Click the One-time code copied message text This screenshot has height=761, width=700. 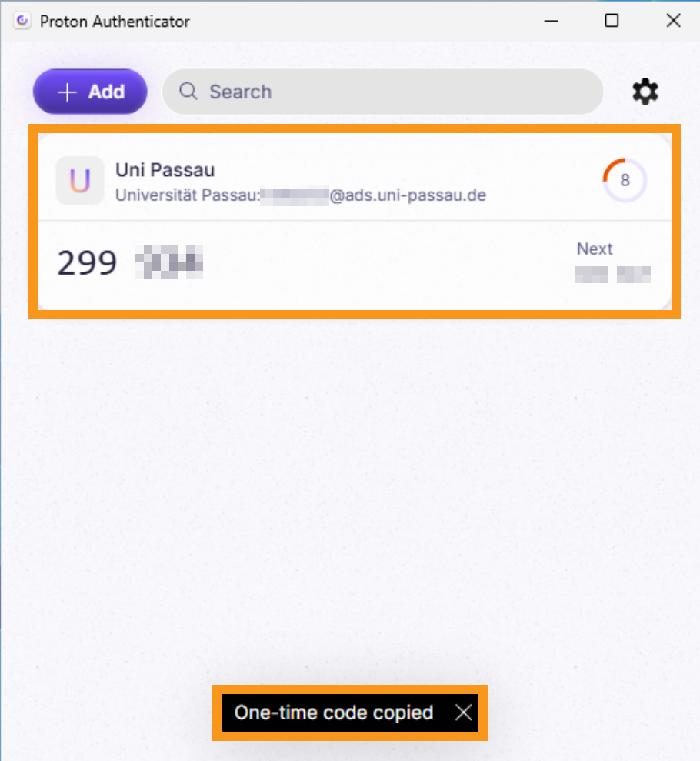coord(334,713)
